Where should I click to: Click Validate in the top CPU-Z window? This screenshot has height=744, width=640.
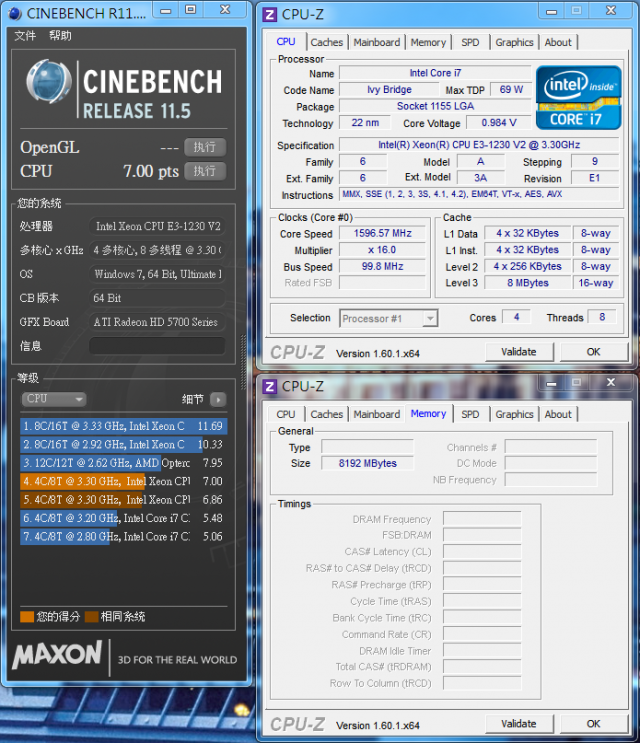click(x=519, y=352)
